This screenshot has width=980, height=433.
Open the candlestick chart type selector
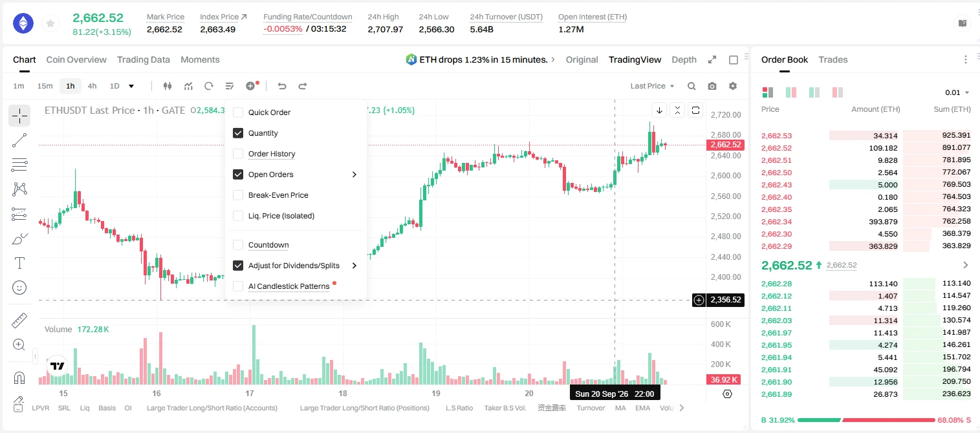pyautogui.click(x=168, y=86)
